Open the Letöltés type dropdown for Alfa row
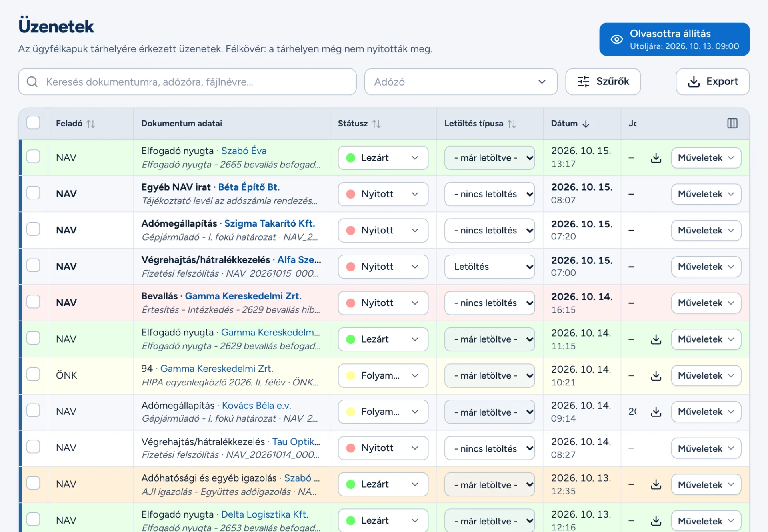This screenshot has height=532, width=768. tap(490, 267)
